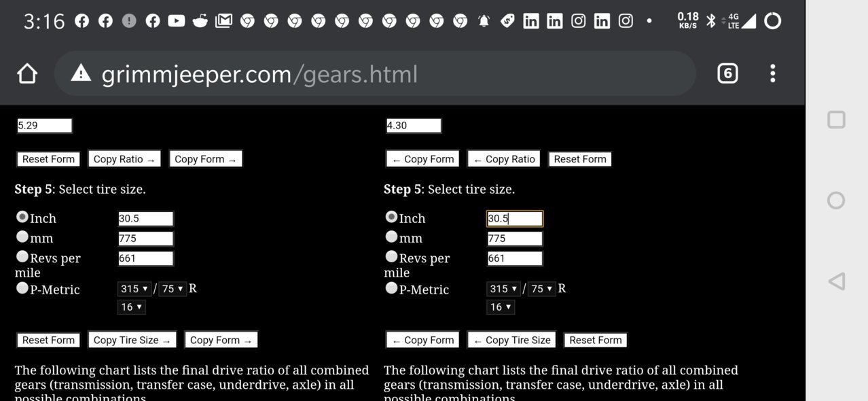Open the 75 aspect dropdown in right form
This screenshot has height=401, width=868.
542,289
